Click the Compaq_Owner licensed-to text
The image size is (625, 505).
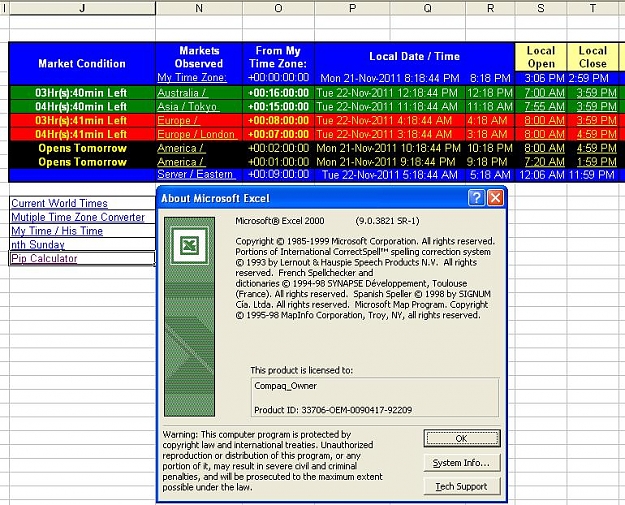(x=285, y=386)
